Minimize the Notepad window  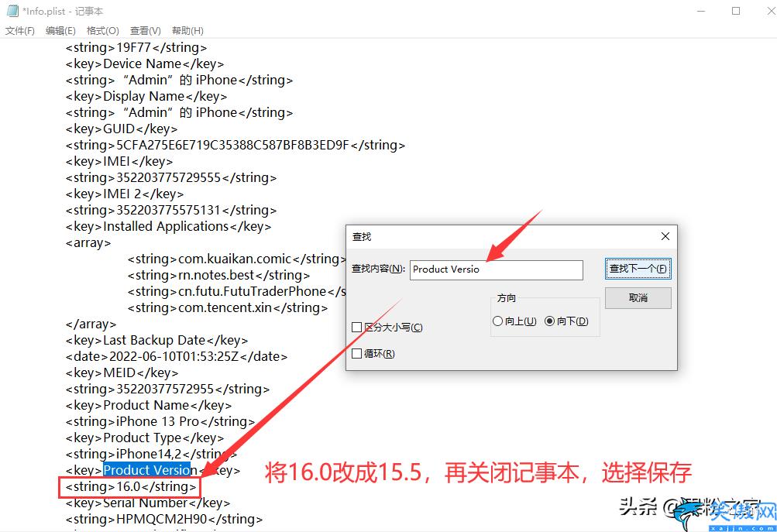pos(700,11)
